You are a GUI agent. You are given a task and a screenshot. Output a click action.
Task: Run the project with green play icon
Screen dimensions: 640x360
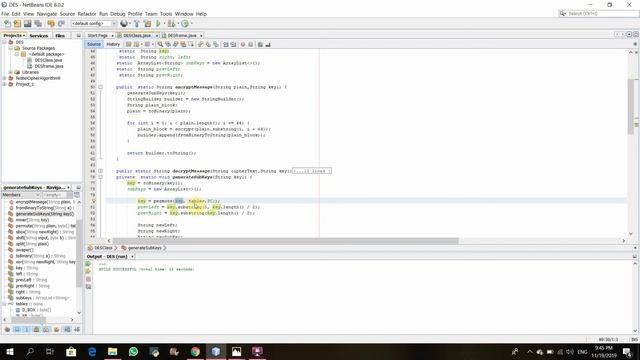point(158,24)
